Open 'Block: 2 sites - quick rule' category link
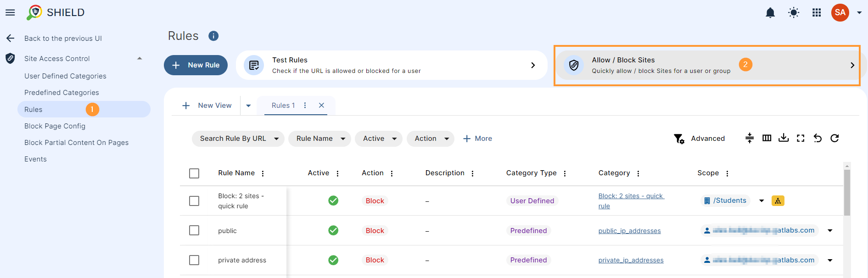Screen dimensions: 868x278 tap(632, 201)
